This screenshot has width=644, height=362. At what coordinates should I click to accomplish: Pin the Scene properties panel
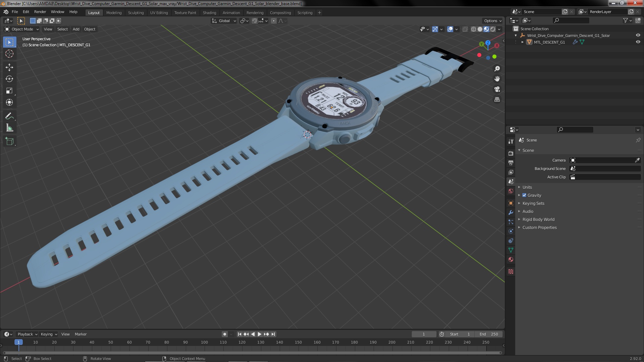(x=638, y=140)
